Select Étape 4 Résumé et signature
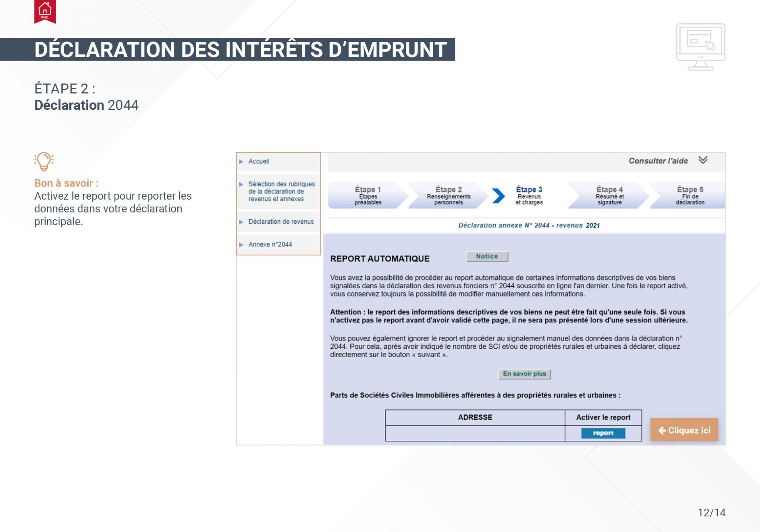The image size is (760, 532). coord(609,196)
